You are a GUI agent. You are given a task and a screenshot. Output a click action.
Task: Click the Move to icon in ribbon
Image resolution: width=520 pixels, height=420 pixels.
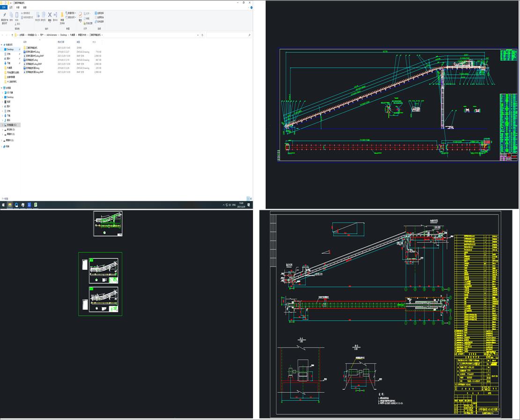[x=38, y=15]
